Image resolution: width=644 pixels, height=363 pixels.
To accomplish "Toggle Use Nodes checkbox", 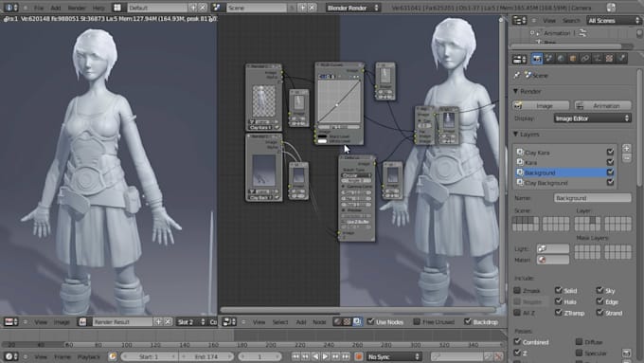I will point(370,321).
